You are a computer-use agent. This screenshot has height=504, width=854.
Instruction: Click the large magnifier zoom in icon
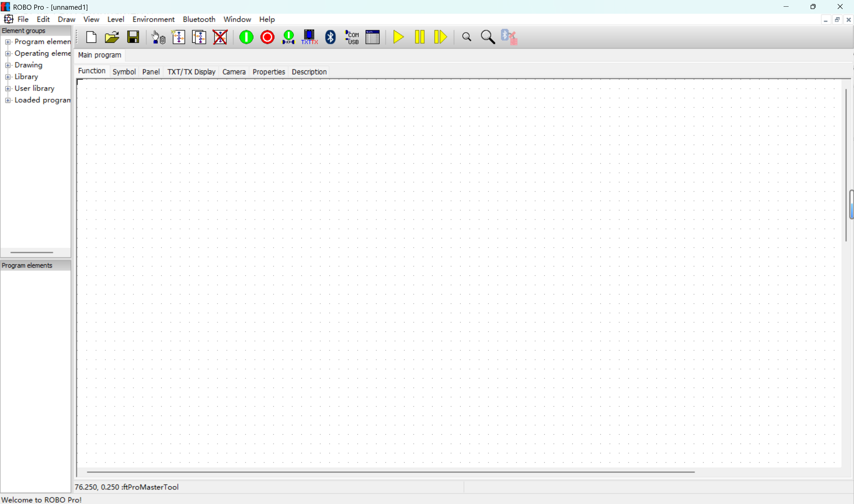(488, 37)
